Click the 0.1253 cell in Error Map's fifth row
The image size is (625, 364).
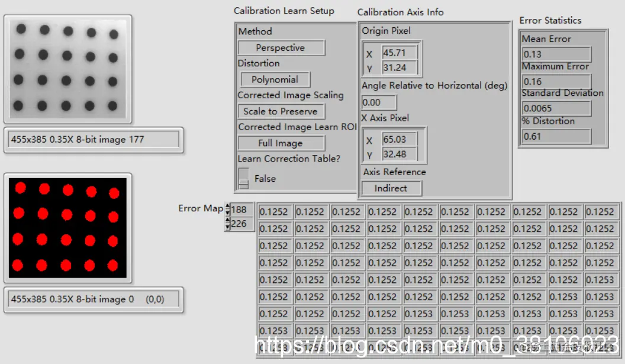(601, 281)
